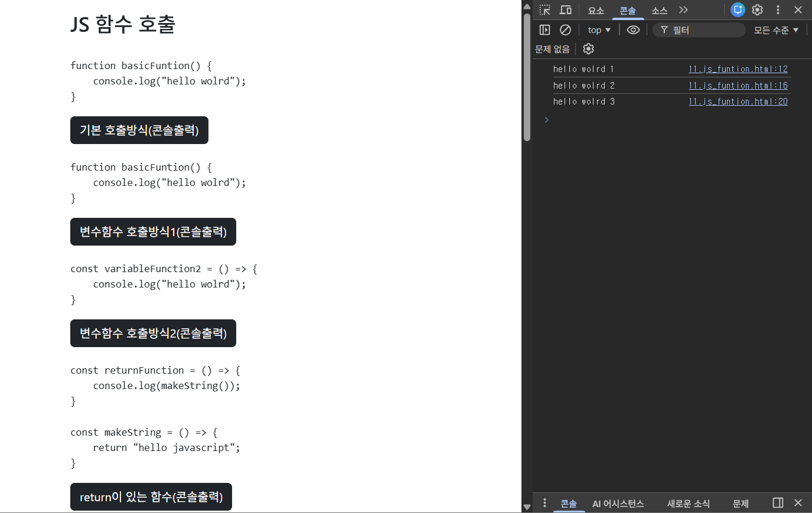Switch to the 소스 tab

click(659, 11)
